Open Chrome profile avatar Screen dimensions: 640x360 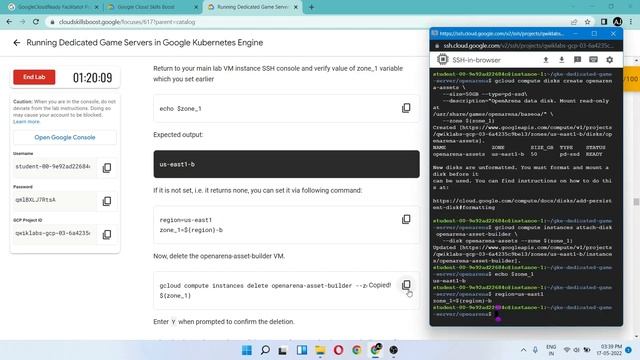[618, 22]
